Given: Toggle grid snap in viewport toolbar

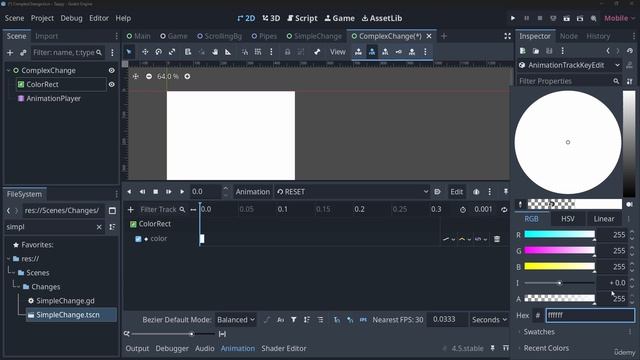Looking at the screenshot, I should (x=258, y=52).
